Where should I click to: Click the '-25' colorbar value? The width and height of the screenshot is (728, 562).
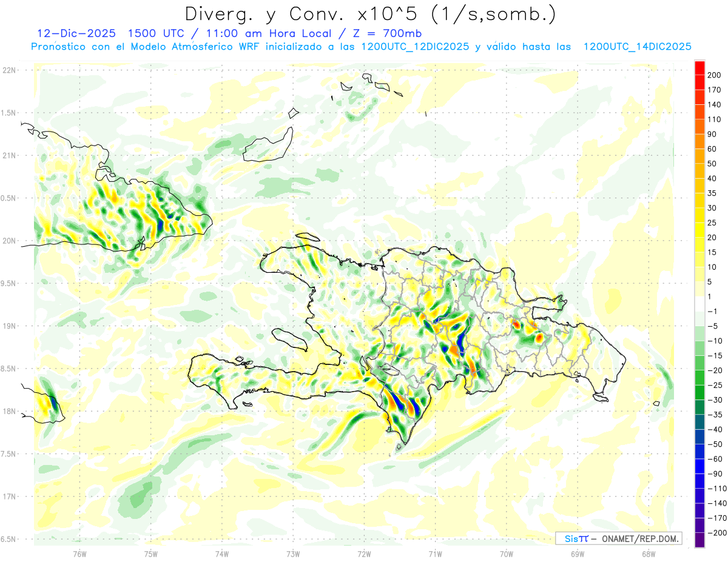point(715,385)
